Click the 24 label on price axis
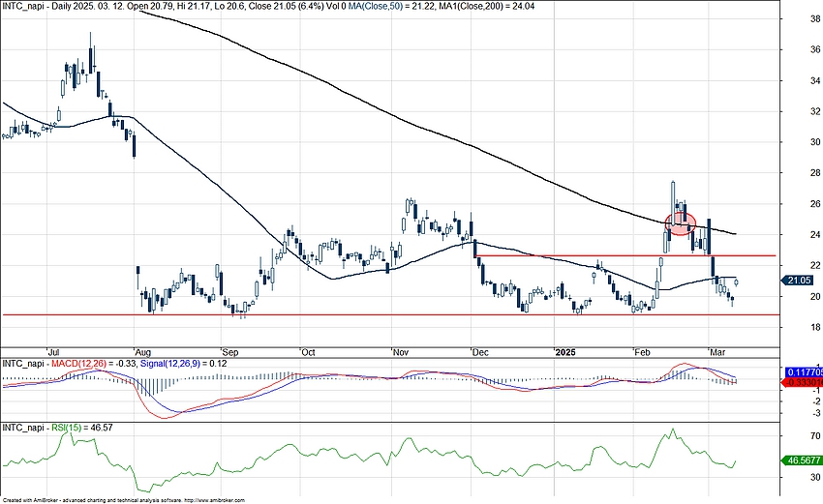Image resolution: width=823 pixels, height=504 pixels. 815,235
